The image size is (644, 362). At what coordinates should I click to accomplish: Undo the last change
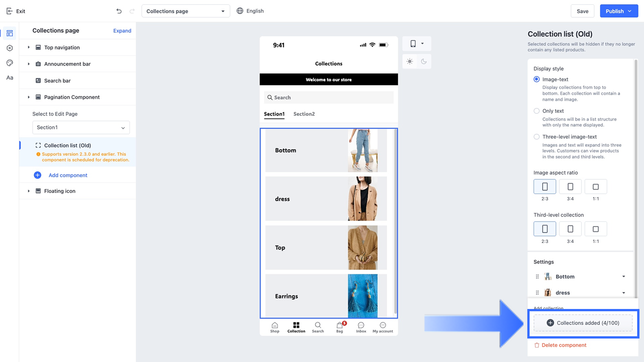tap(119, 11)
